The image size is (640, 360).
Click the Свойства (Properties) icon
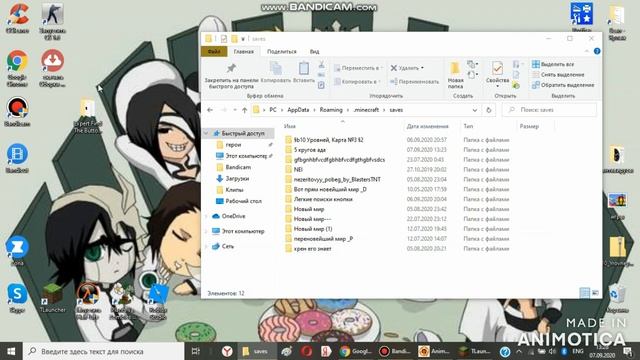tap(497, 69)
